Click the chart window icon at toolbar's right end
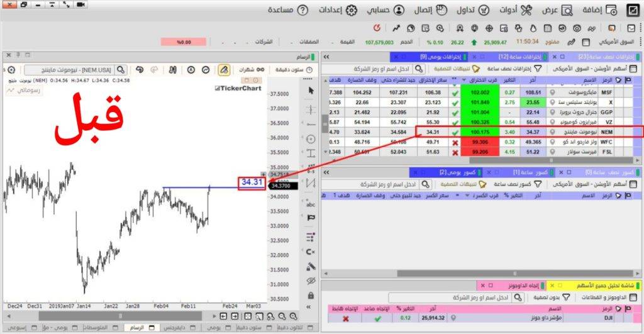 tap(631, 28)
